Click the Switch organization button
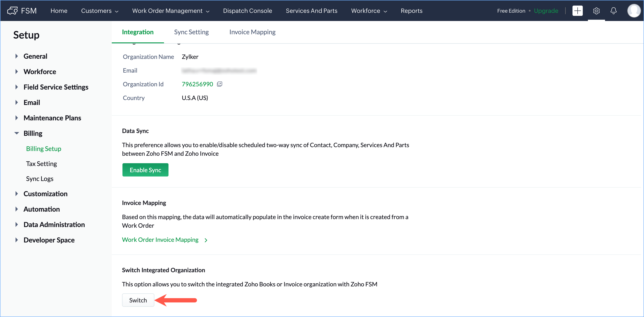The image size is (644, 317). click(x=138, y=300)
